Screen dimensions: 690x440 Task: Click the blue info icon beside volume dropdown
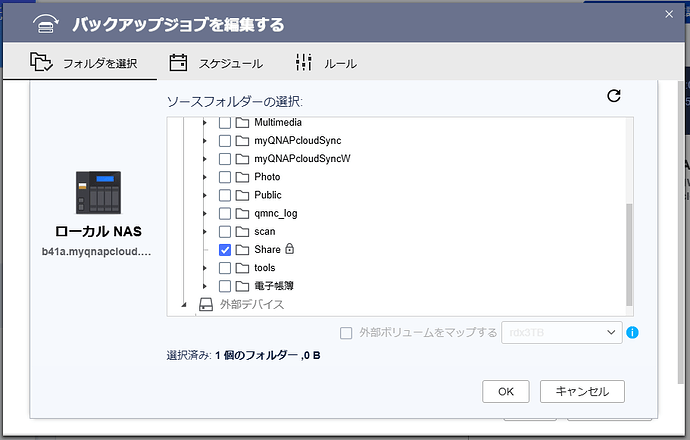[x=632, y=333]
